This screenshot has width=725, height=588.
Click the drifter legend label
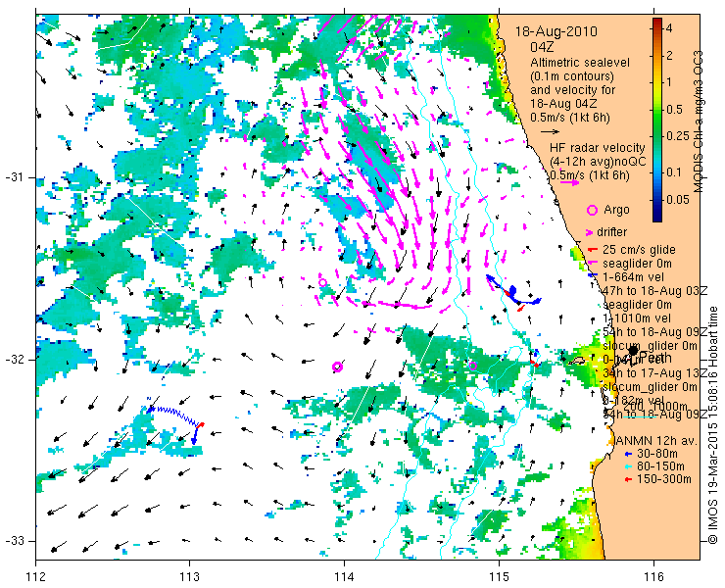[611, 232]
